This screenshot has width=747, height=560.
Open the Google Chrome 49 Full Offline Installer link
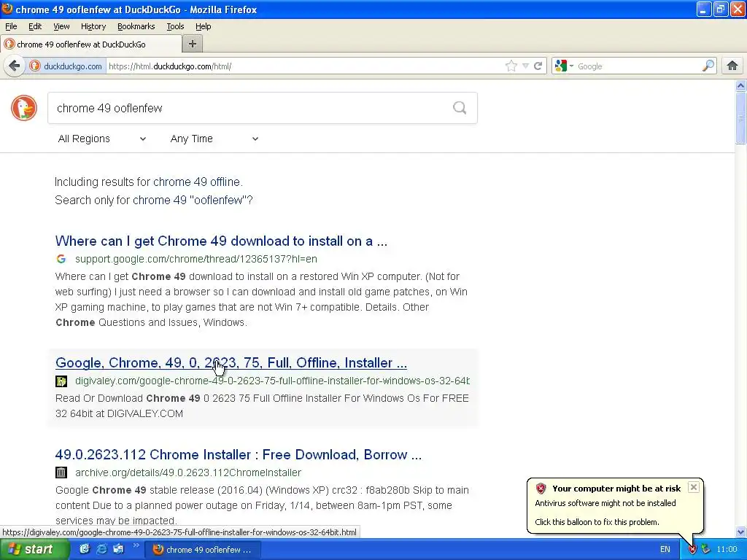click(x=231, y=363)
